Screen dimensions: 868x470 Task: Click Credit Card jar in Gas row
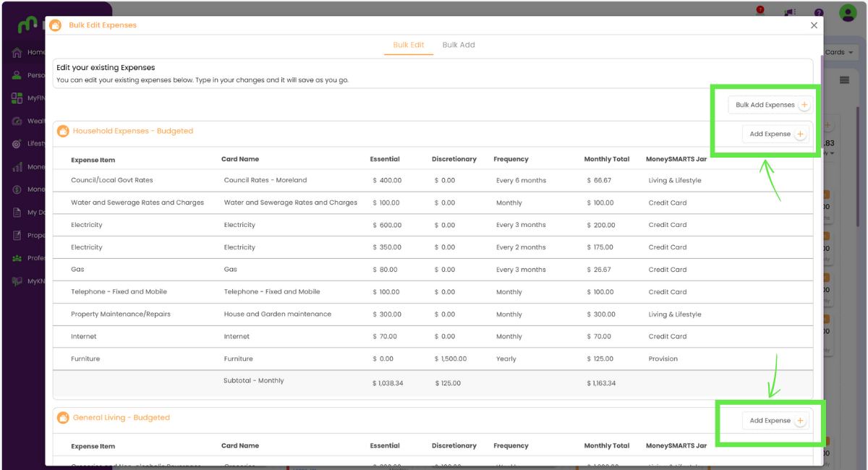[668, 270]
